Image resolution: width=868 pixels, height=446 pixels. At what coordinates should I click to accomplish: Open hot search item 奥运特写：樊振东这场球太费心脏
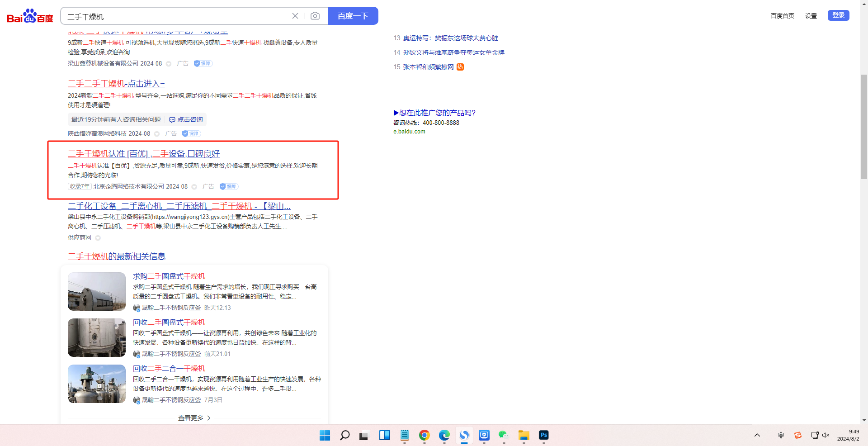[451, 38]
